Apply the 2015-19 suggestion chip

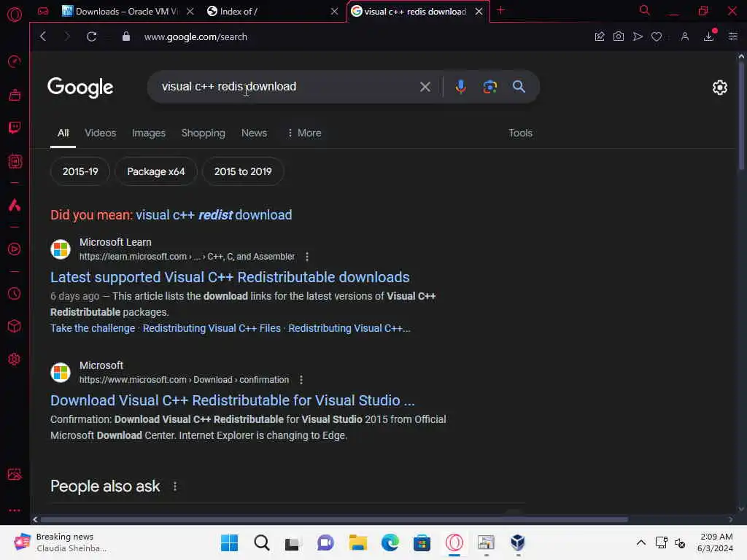[80, 171]
